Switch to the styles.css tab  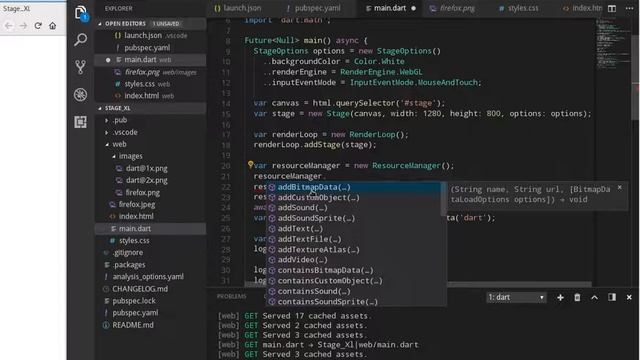click(x=518, y=8)
